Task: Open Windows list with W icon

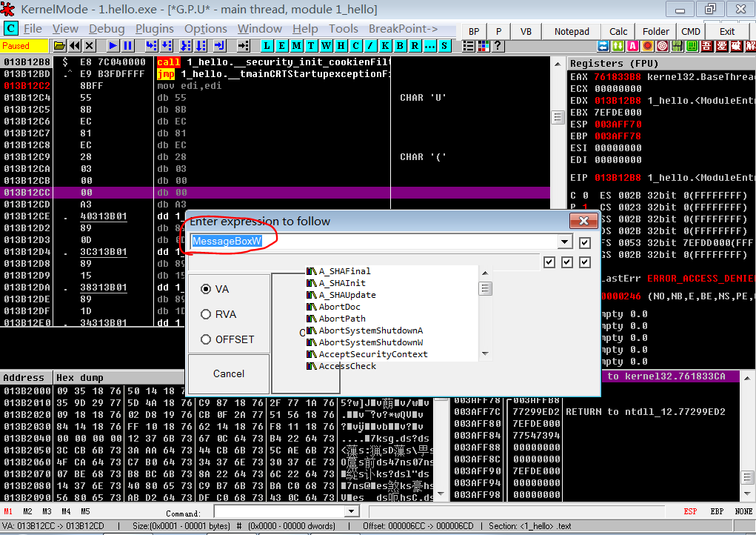Action: [327, 46]
